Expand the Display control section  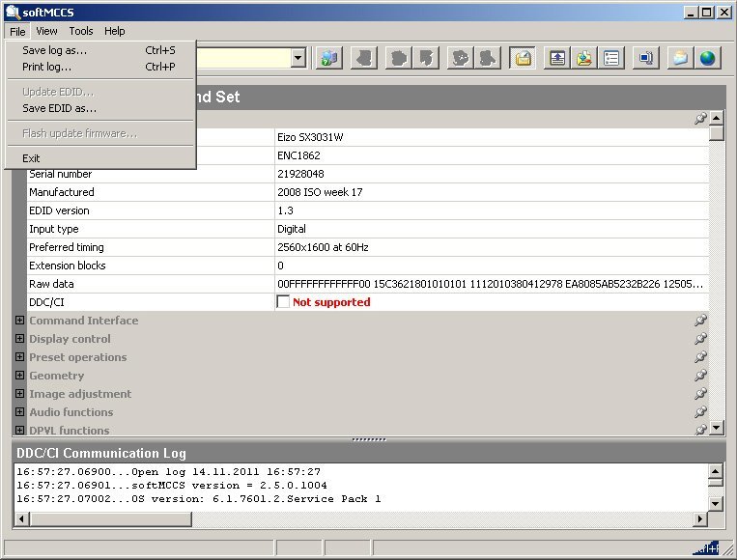(x=19, y=338)
